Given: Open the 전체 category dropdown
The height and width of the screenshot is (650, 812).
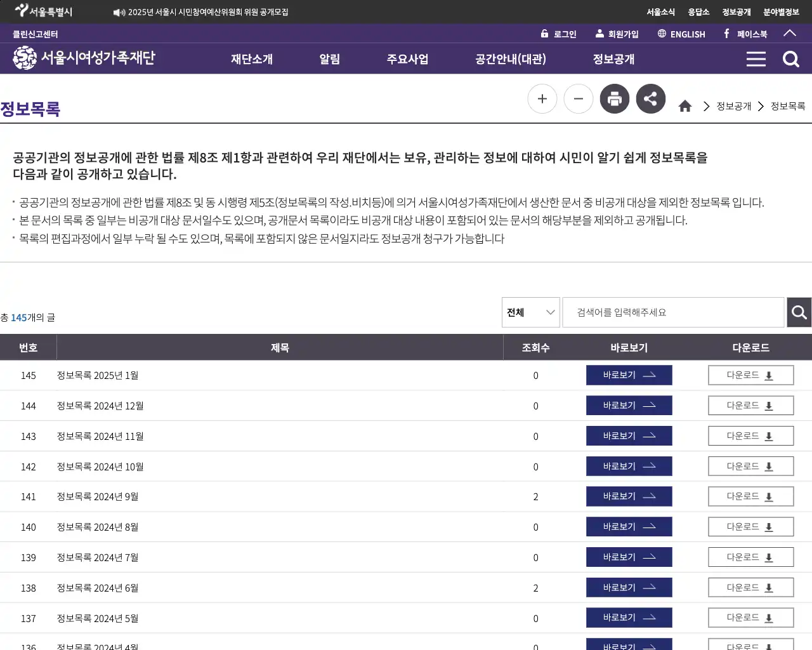Looking at the screenshot, I should tap(530, 312).
